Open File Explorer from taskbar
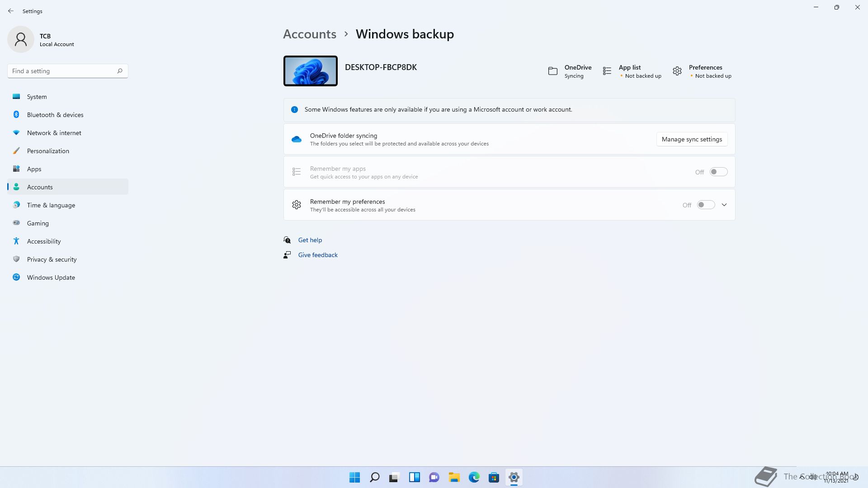 [x=454, y=477]
